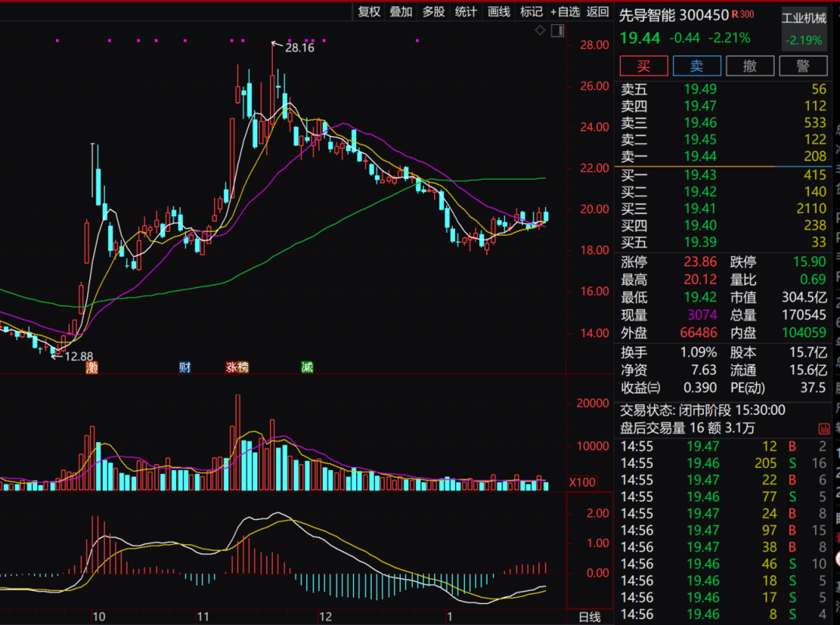Click the 减 shareholder reduction marker
This screenshot has height=625, width=840.
pyautogui.click(x=307, y=367)
